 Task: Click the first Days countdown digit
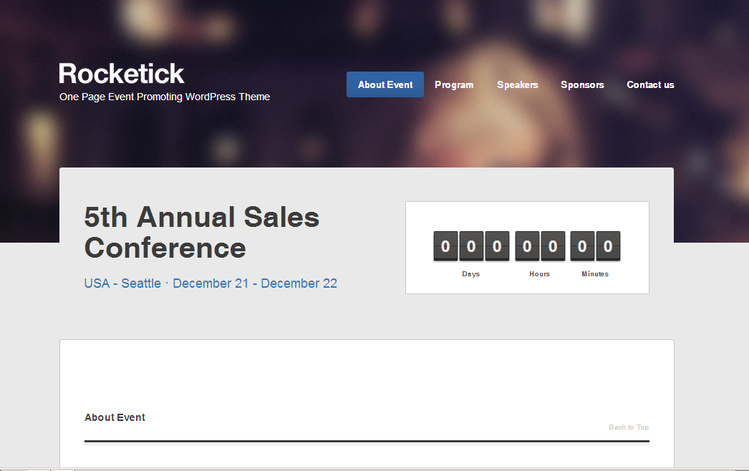(445, 246)
